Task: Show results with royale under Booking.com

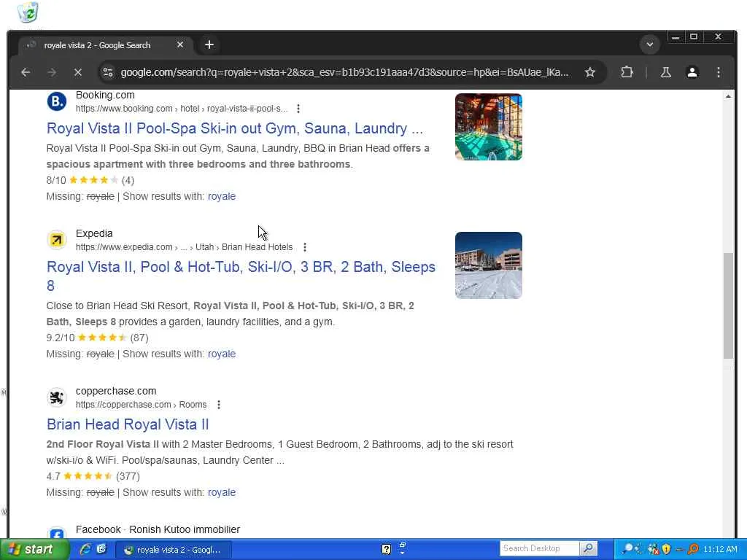Action: point(222,196)
